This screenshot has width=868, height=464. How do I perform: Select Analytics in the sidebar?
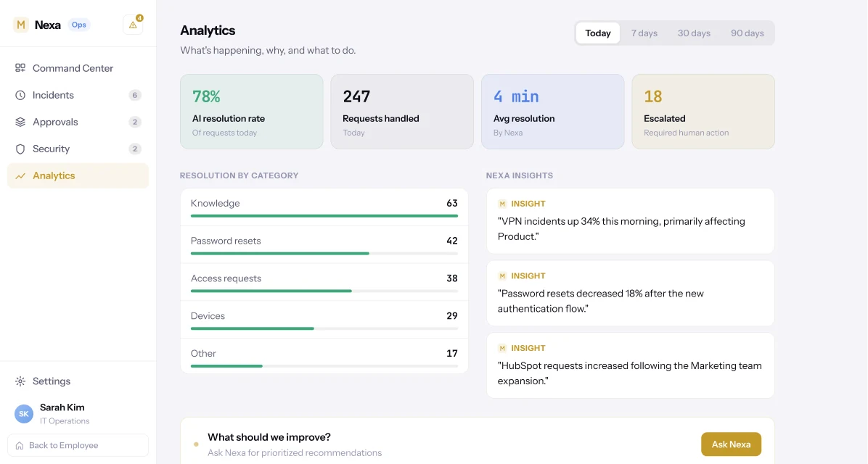click(x=78, y=176)
